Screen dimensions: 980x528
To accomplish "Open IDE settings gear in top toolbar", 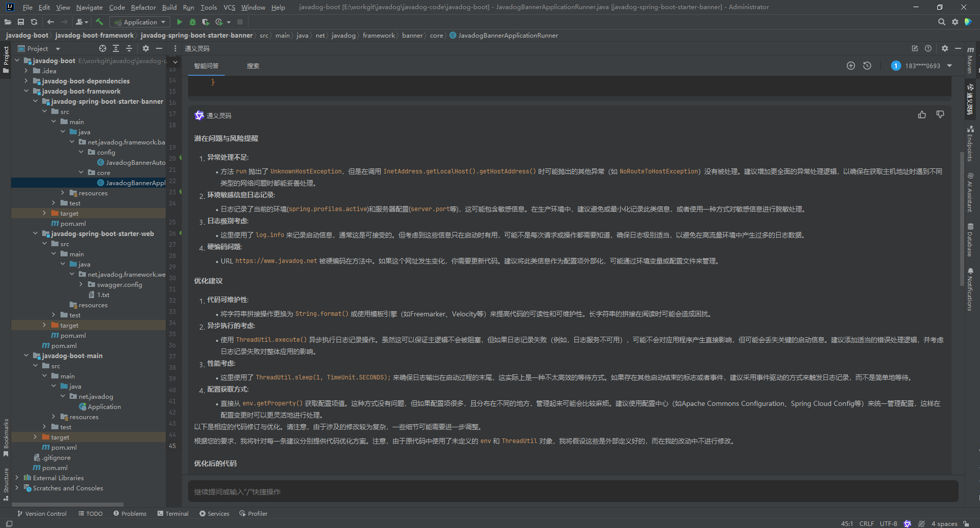I will (x=955, y=22).
